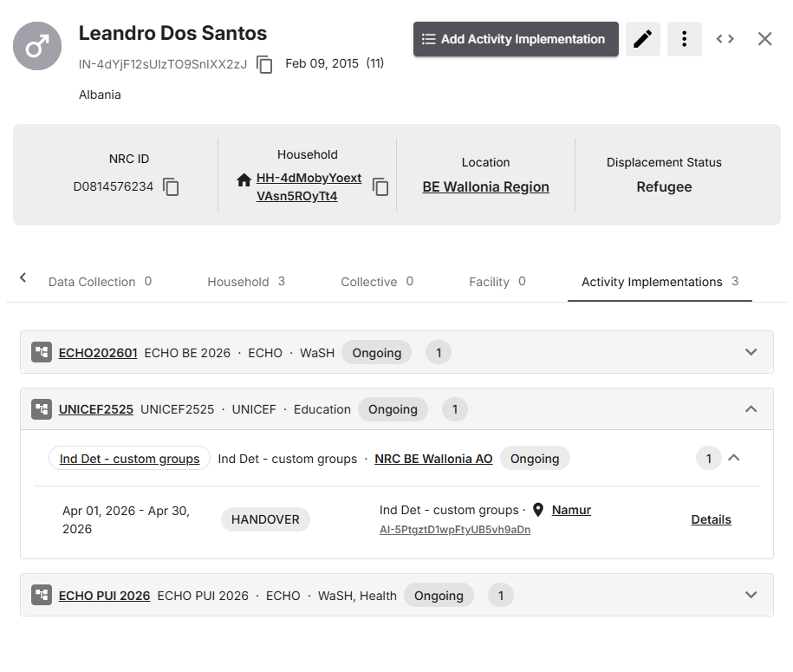Open the three-dot more options menu

[x=685, y=39]
